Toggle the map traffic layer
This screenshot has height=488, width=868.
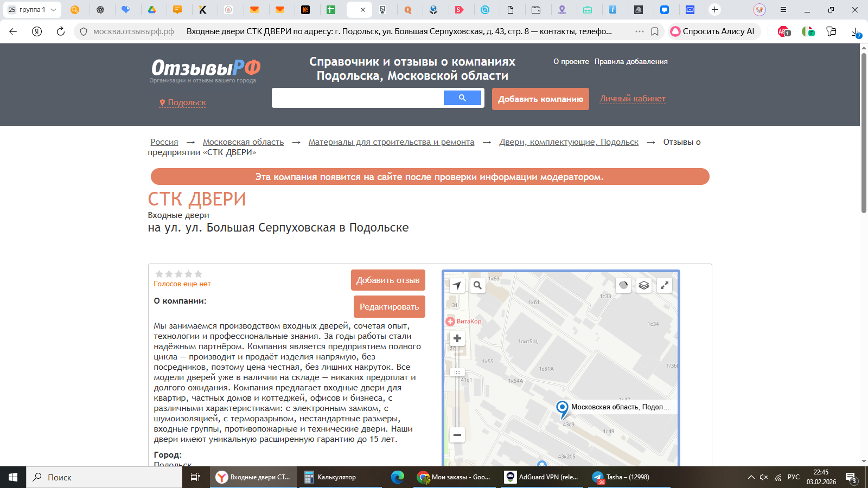point(623,285)
